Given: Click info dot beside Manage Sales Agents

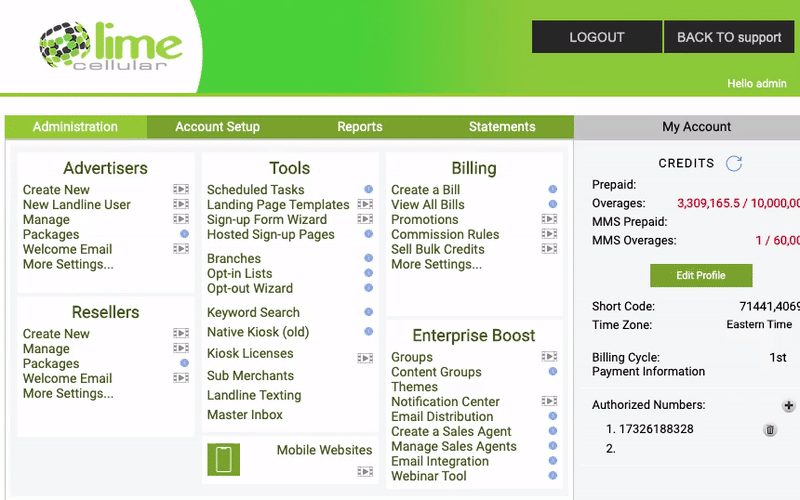Looking at the screenshot, I should pos(553,445).
